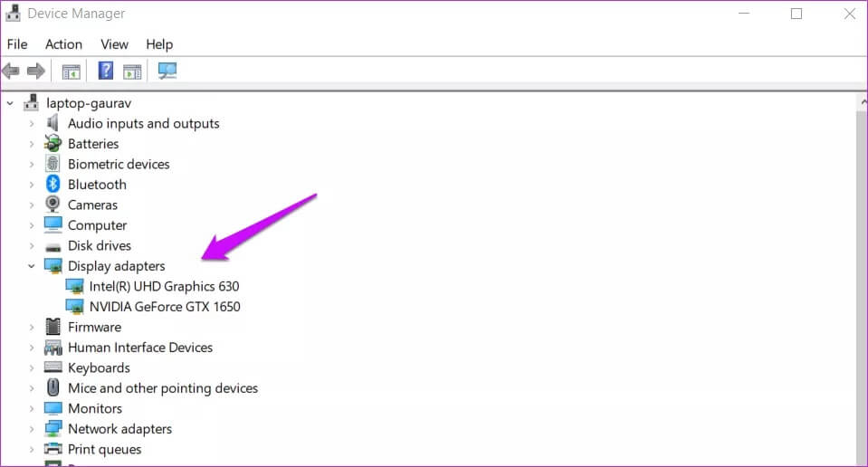868x467 pixels.
Task: Open the Help question-mark toolbar icon
Action: coord(105,71)
